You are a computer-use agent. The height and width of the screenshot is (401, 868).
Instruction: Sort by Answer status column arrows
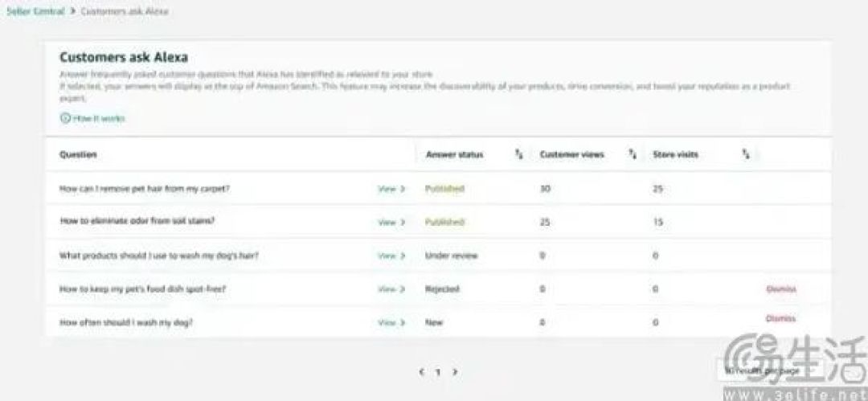pyautogui.click(x=518, y=155)
